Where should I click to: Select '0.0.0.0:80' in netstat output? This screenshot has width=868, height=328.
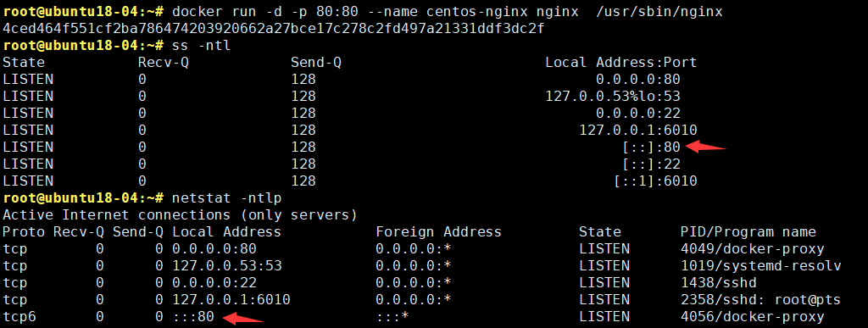(x=214, y=248)
